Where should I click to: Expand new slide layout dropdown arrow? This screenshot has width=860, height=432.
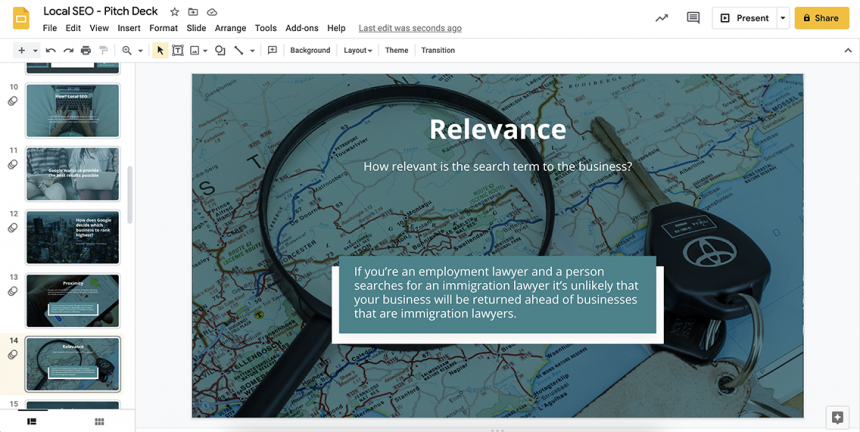tap(35, 50)
